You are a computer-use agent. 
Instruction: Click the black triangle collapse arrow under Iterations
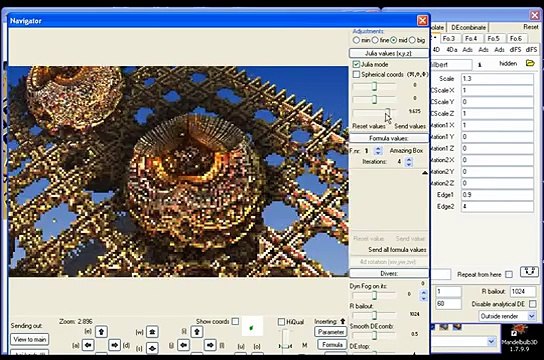point(425,172)
